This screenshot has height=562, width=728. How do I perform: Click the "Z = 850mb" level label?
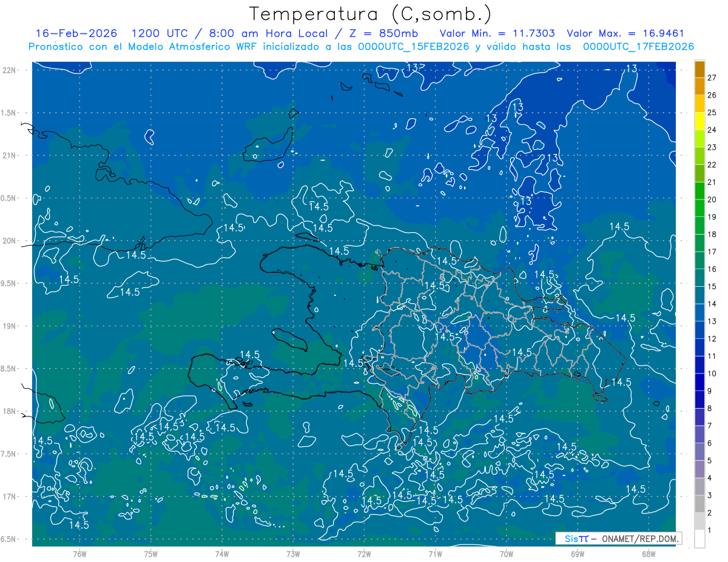[x=385, y=33]
